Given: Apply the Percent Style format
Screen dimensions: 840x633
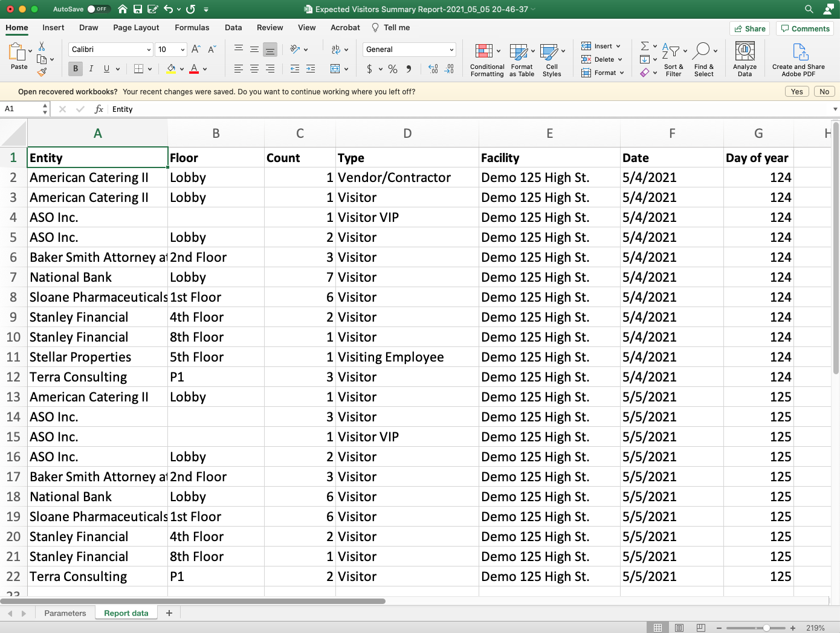Looking at the screenshot, I should pyautogui.click(x=392, y=69).
